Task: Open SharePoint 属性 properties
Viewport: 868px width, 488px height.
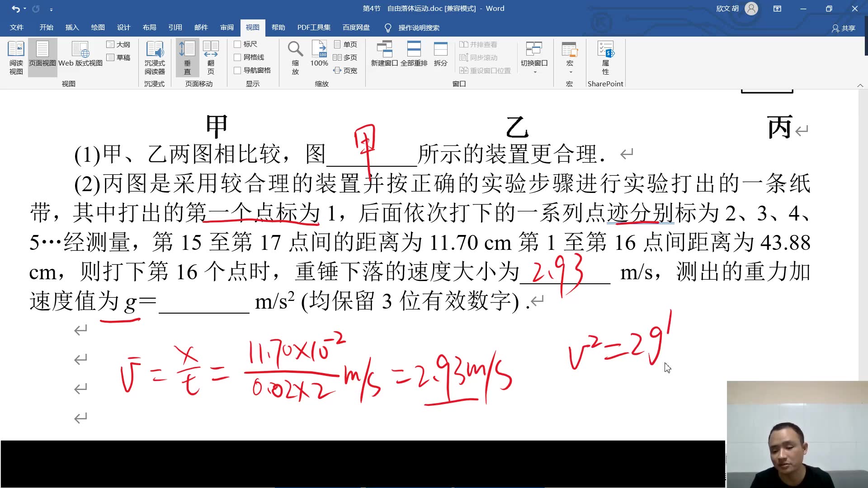Action: coord(605,58)
